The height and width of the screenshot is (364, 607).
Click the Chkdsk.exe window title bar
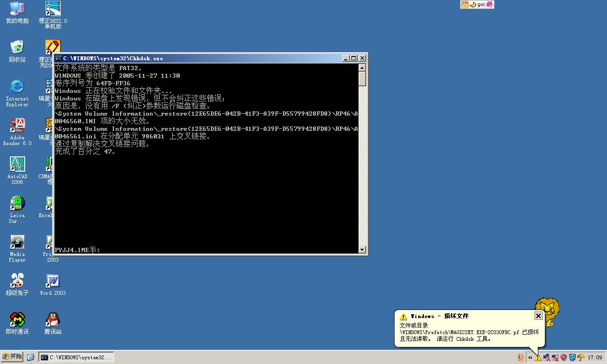[x=211, y=58]
